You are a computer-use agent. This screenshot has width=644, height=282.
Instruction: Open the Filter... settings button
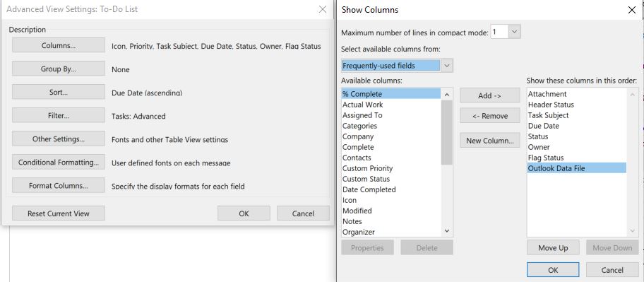tap(59, 115)
